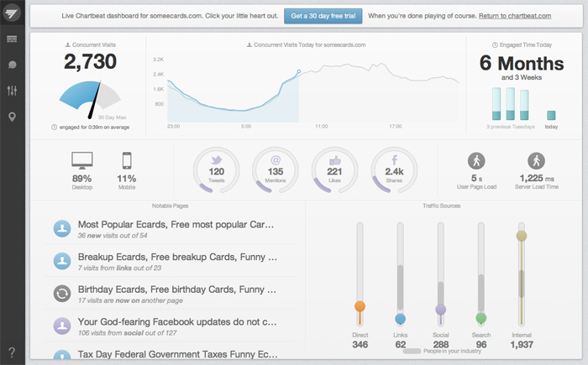Click the 96 Search traffic value
The height and width of the screenshot is (365, 588).
(481, 345)
